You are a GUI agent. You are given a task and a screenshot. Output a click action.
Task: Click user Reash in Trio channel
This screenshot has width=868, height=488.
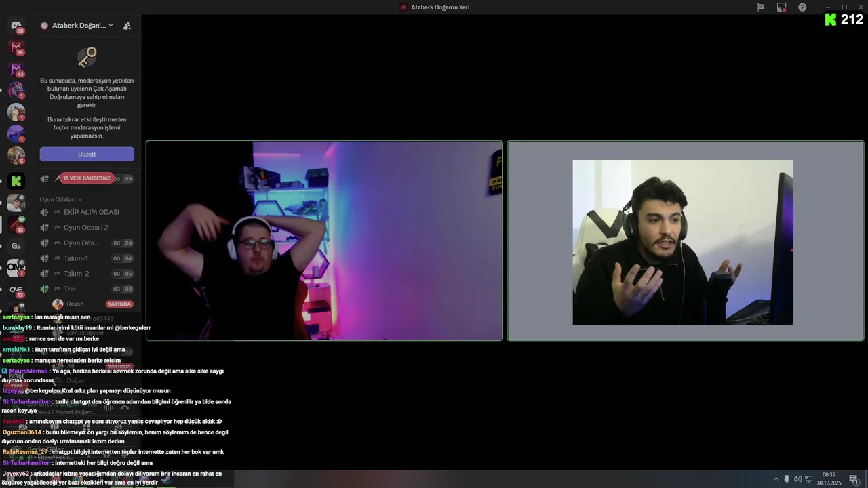(75, 304)
